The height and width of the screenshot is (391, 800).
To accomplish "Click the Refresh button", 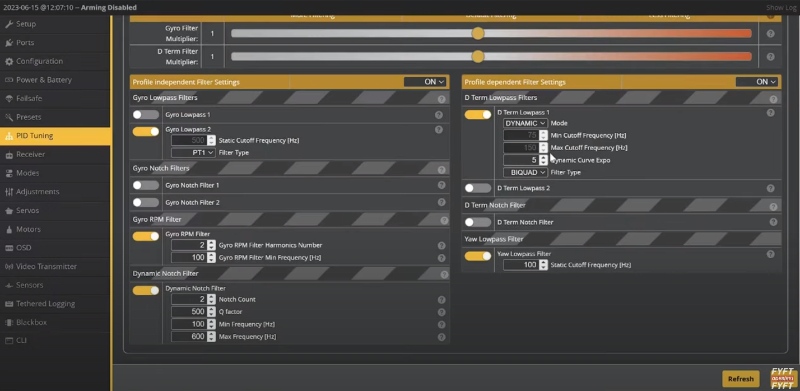I will pos(740,379).
